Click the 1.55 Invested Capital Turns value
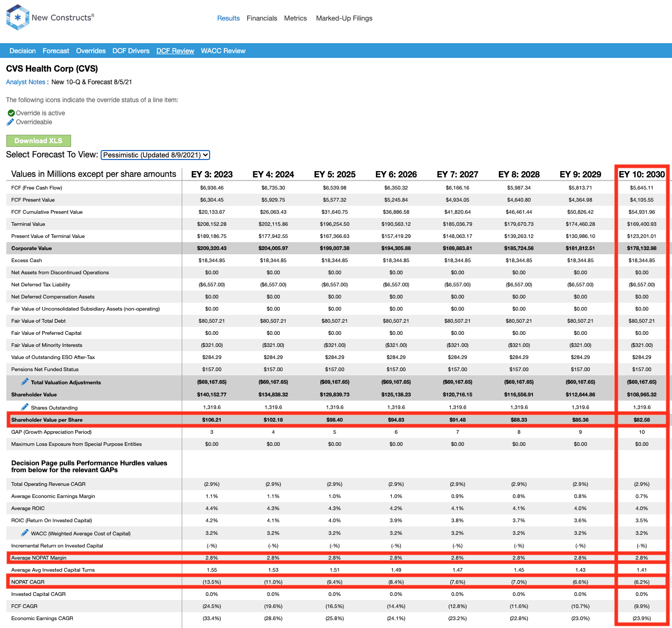672x628 pixels. click(212, 570)
